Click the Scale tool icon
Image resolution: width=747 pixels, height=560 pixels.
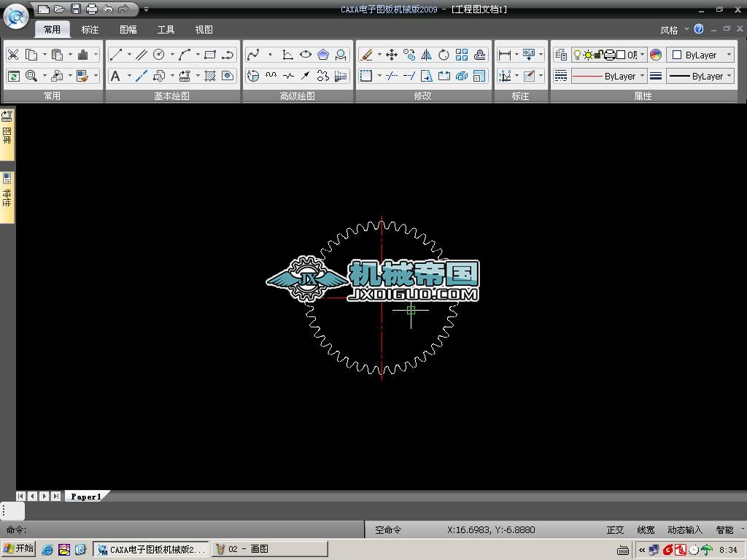click(479, 76)
